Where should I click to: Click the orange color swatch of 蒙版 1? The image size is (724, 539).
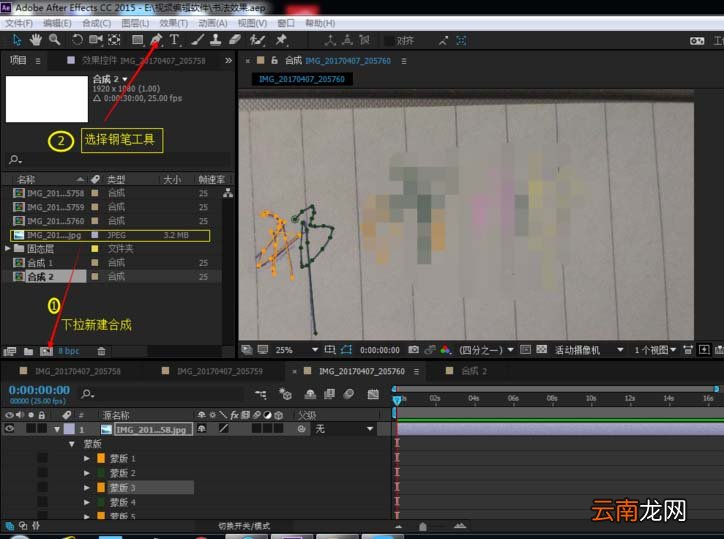[101, 459]
